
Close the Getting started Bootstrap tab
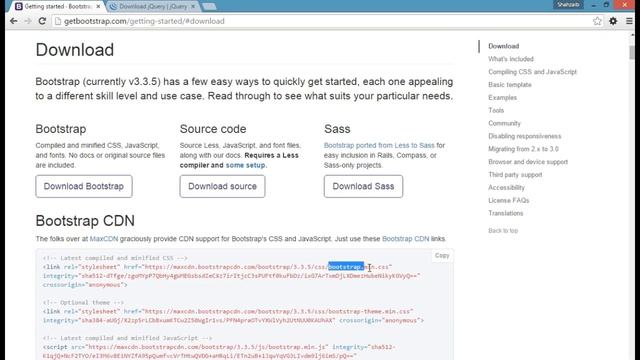pyautogui.click(x=98, y=7)
